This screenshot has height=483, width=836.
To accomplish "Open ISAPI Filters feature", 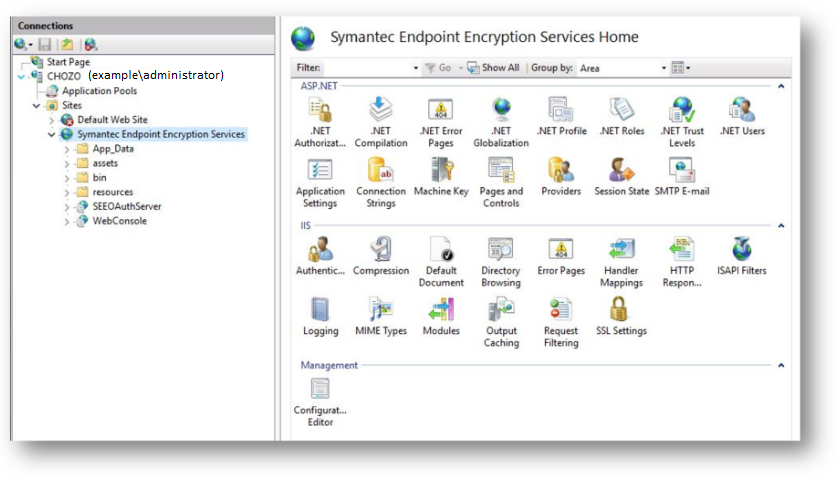I will coord(742,256).
